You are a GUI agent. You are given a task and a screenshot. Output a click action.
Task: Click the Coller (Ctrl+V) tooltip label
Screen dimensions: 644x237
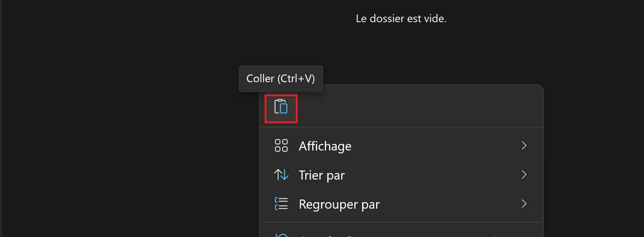tap(281, 79)
